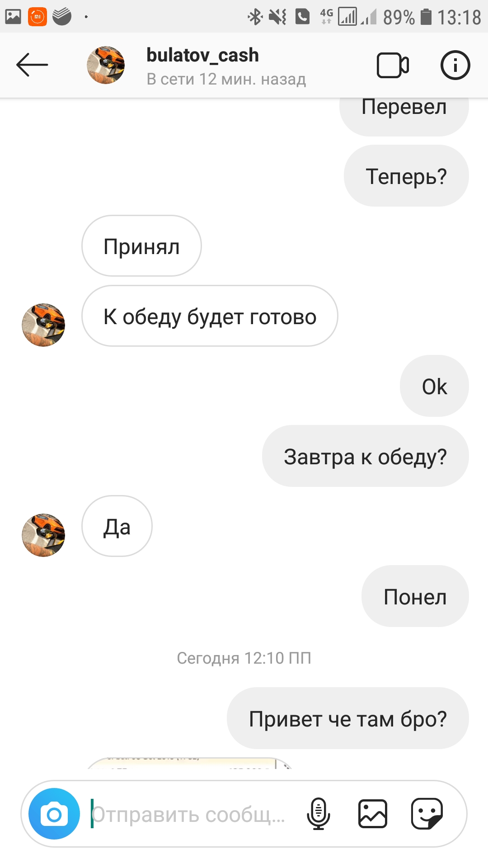The width and height of the screenshot is (488, 868).
Task: Open the partially visible image message
Action: click(x=190, y=763)
